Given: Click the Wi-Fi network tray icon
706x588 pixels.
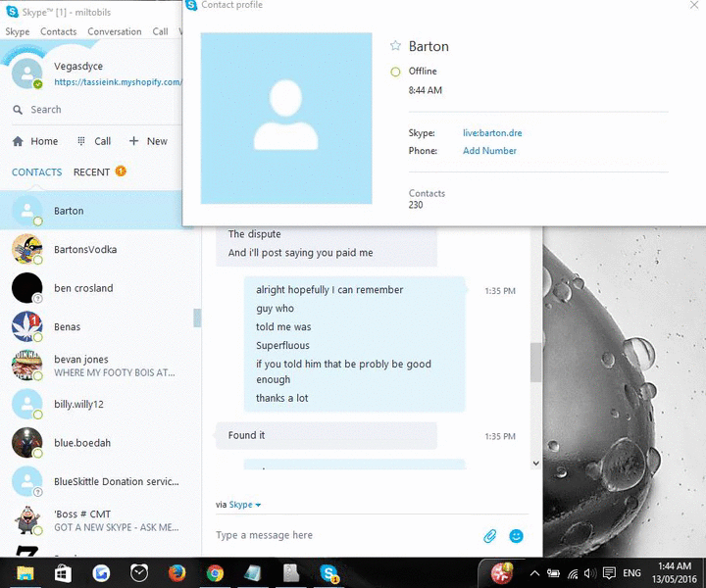Looking at the screenshot, I should (x=573, y=573).
